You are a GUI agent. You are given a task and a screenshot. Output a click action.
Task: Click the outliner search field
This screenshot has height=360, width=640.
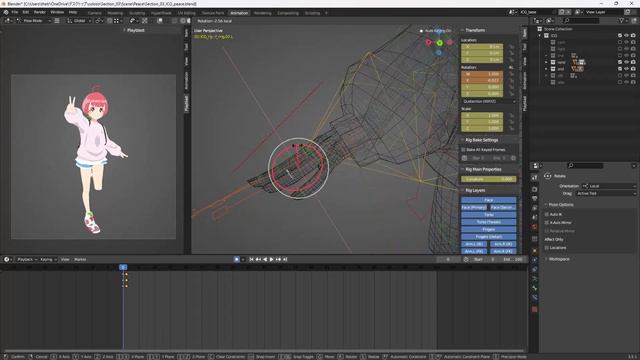click(x=581, y=20)
